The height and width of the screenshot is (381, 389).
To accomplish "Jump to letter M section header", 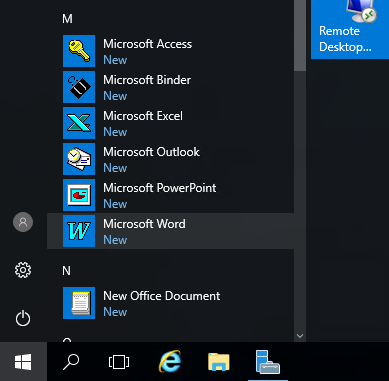I will (x=67, y=19).
